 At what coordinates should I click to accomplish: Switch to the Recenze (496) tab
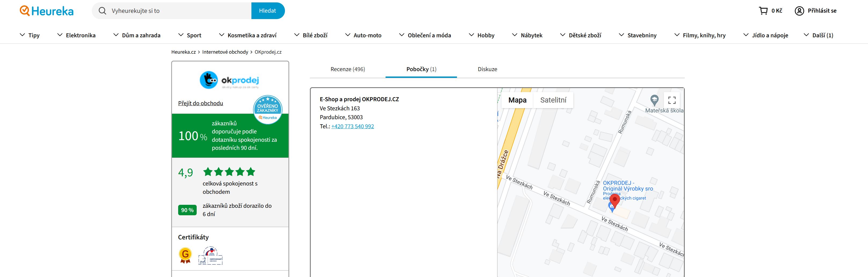348,69
